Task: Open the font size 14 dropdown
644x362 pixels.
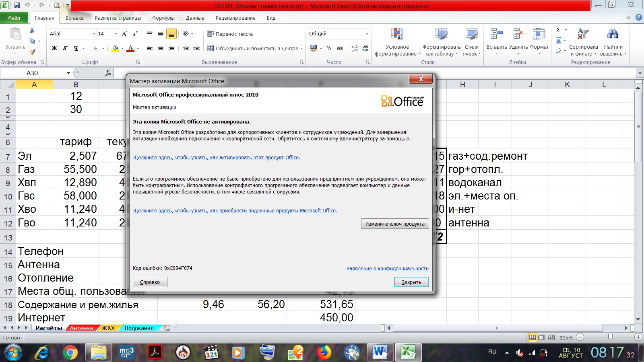Action: click(116, 34)
